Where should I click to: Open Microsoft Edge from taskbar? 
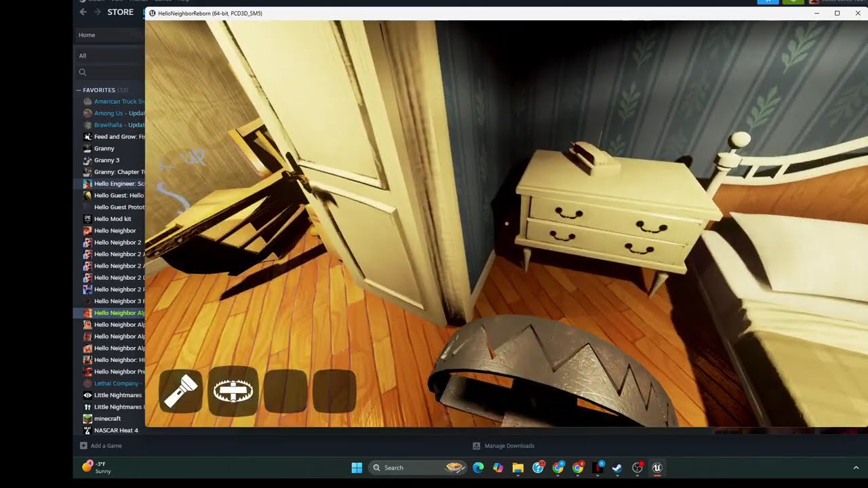(478, 468)
